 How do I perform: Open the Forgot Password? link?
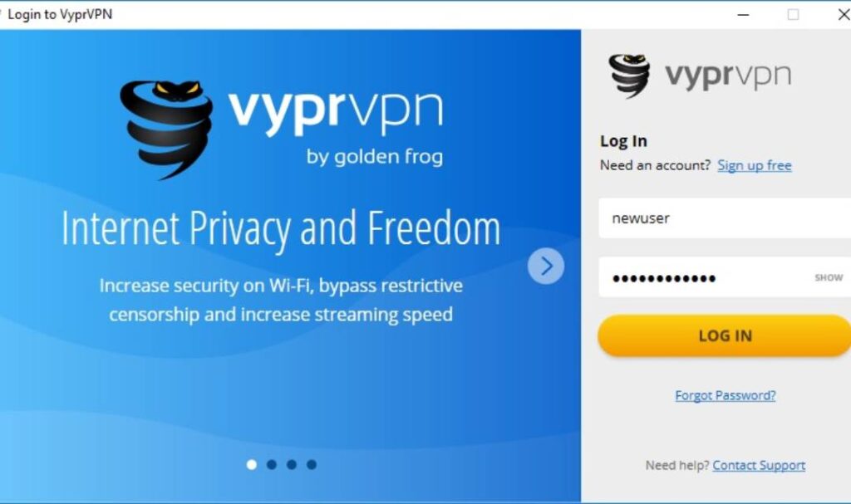(x=725, y=395)
